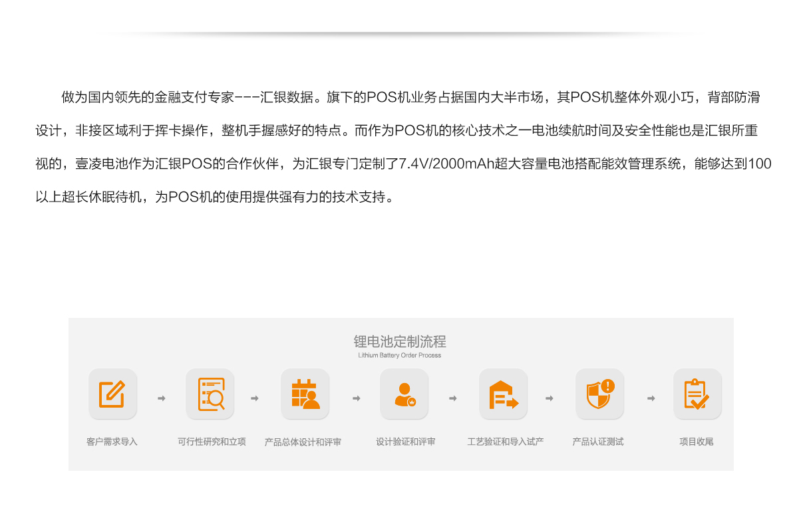Click the 锂电池定制流程 heading
The width and height of the screenshot is (797, 532).
399,342
